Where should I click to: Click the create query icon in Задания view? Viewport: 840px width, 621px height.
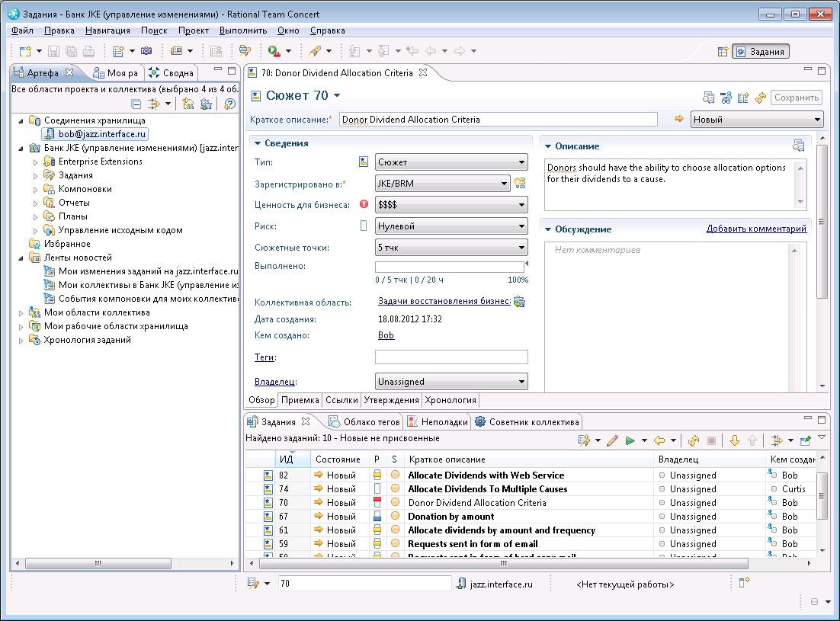[584, 440]
